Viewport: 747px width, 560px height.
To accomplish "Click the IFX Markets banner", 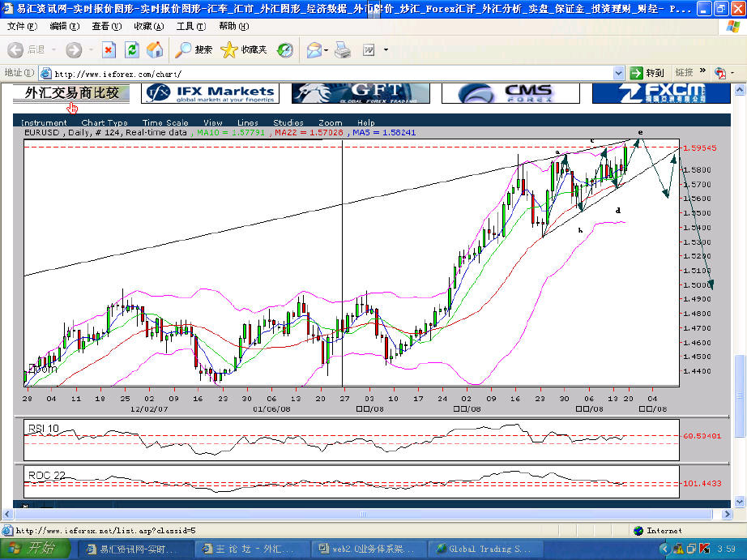I will 210,93.
